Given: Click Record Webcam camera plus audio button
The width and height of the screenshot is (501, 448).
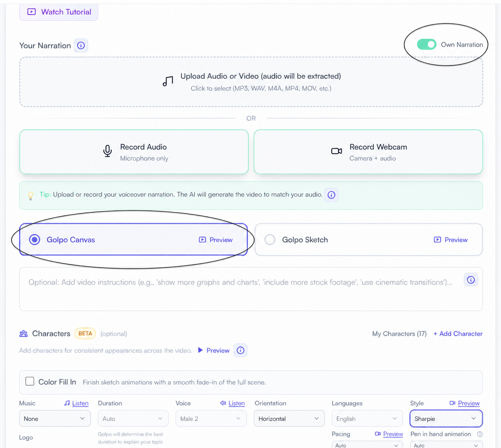Looking at the screenshot, I should 368,152.
